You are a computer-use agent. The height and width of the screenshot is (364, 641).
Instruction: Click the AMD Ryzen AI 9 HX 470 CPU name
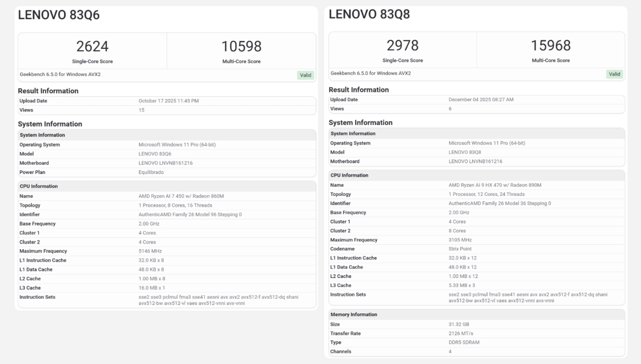pyautogui.click(x=495, y=185)
